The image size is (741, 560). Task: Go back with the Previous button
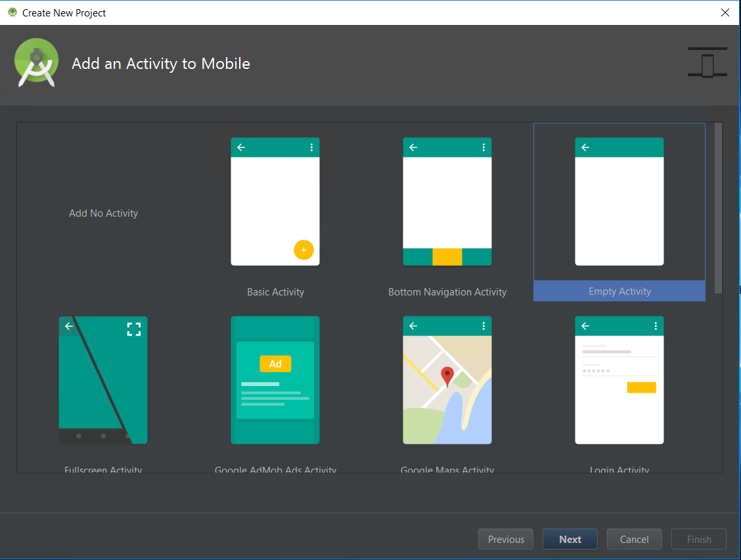coord(506,539)
